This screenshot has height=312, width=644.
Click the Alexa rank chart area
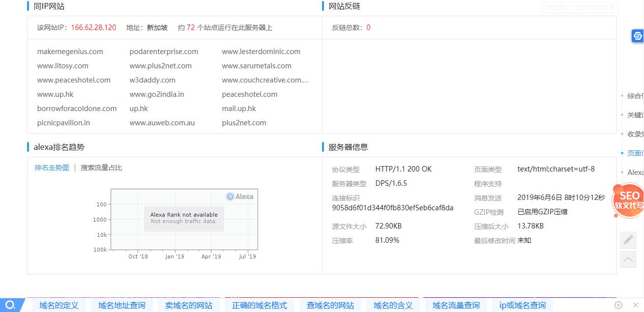(x=184, y=219)
